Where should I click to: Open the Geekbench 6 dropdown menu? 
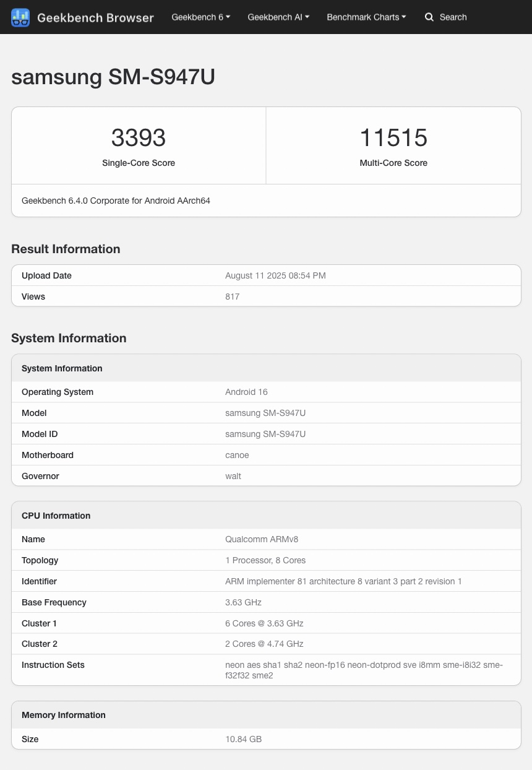[200, 17]
